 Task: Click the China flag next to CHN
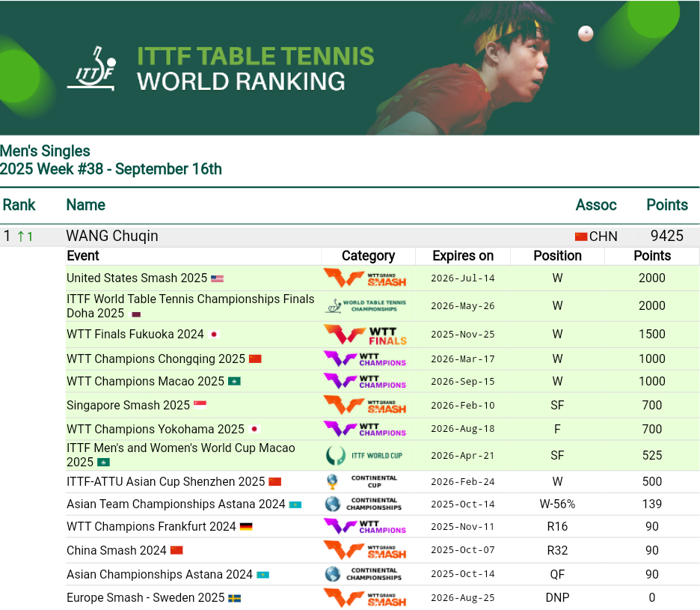pos(581,237)
